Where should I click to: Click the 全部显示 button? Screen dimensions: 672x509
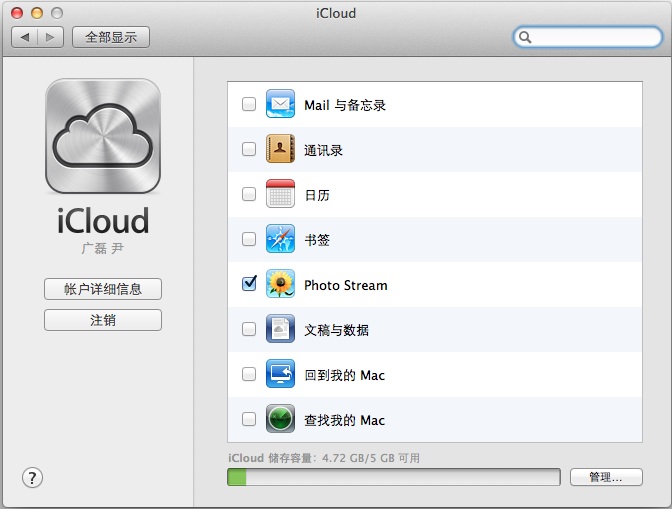[111, 37]
